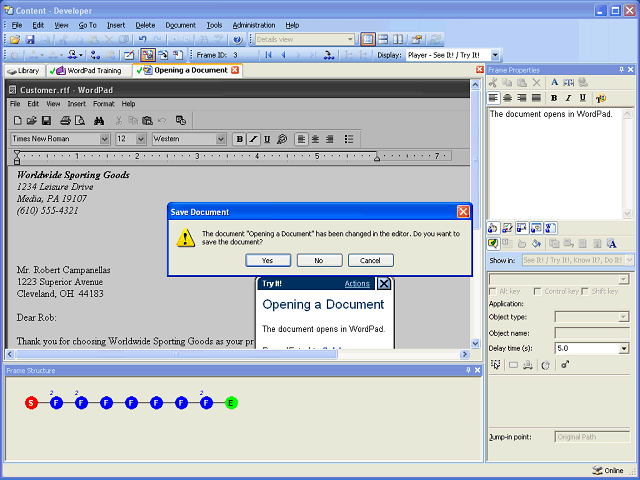
Task: Click the Bold button in Frame Properties
Action: tap(554, 98)
